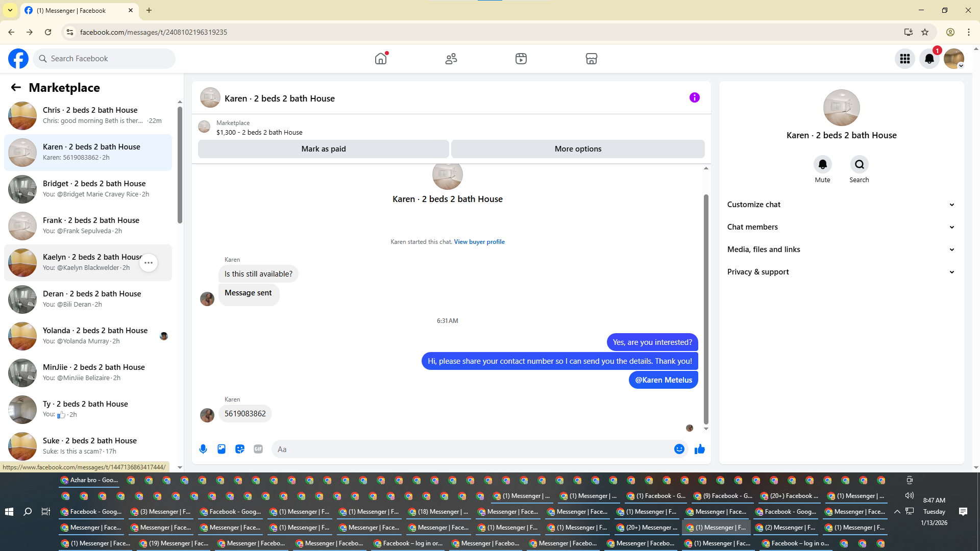Open the View buyer profile link

coord(479,242)
